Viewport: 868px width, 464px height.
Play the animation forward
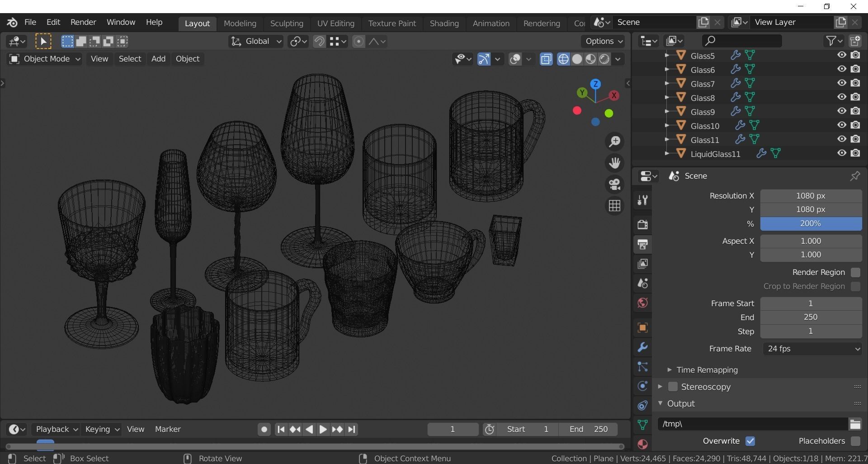coord(323,429)
